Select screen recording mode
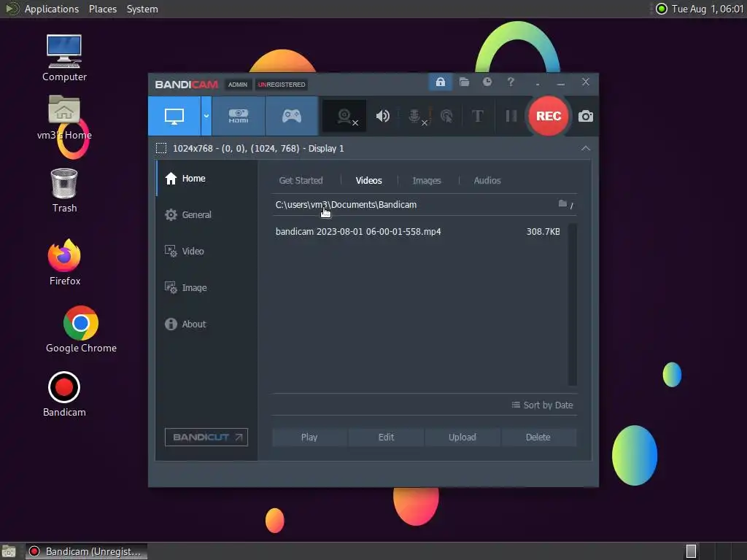 click(x=174, y=116)
